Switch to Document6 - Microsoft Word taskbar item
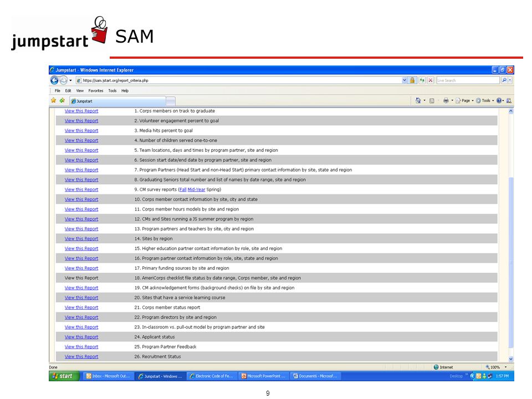The width and height of the screenshot is (532, 399). click(315, 376)
